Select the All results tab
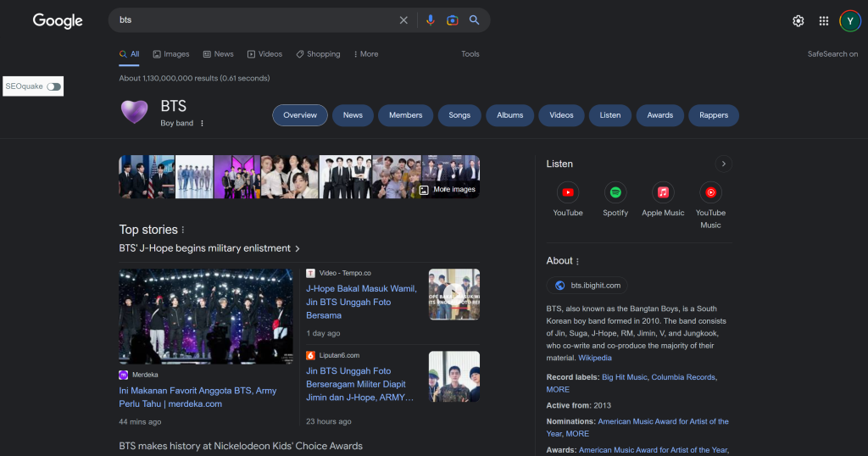The image size is (868, 456). pos(129,54)
